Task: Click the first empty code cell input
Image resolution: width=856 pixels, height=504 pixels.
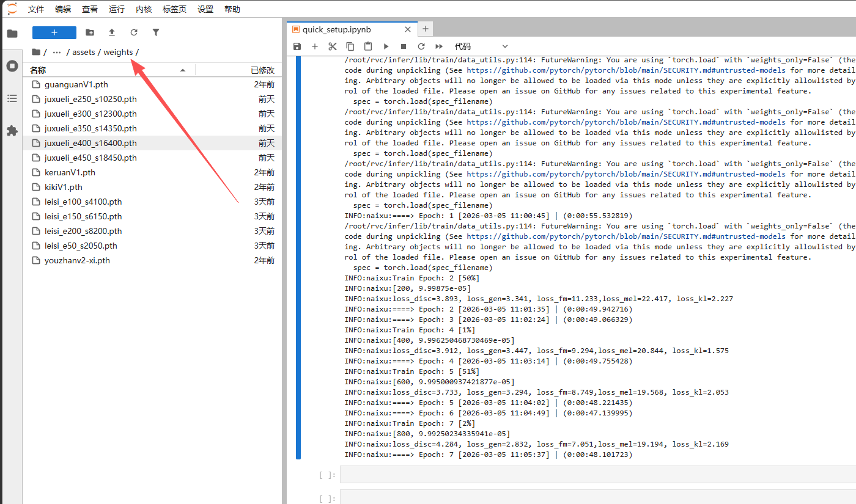Action: click(x=598, y=475)
